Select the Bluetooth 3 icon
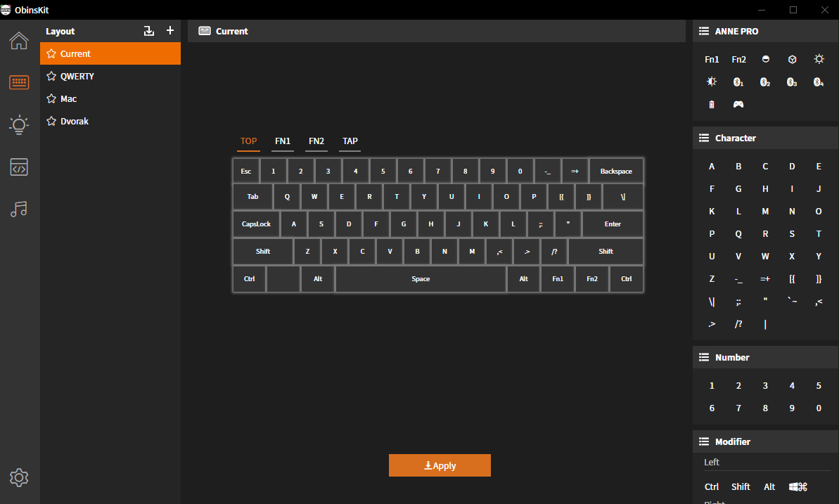The width and height of the screenshot is (839, 504). coord(792,82)
